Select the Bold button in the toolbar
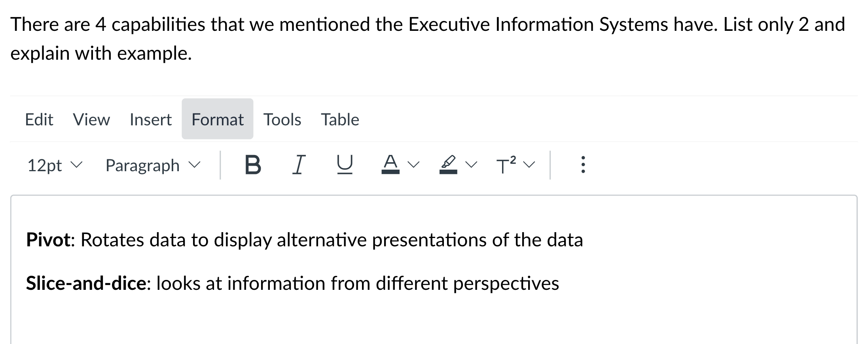 point(253,165)
